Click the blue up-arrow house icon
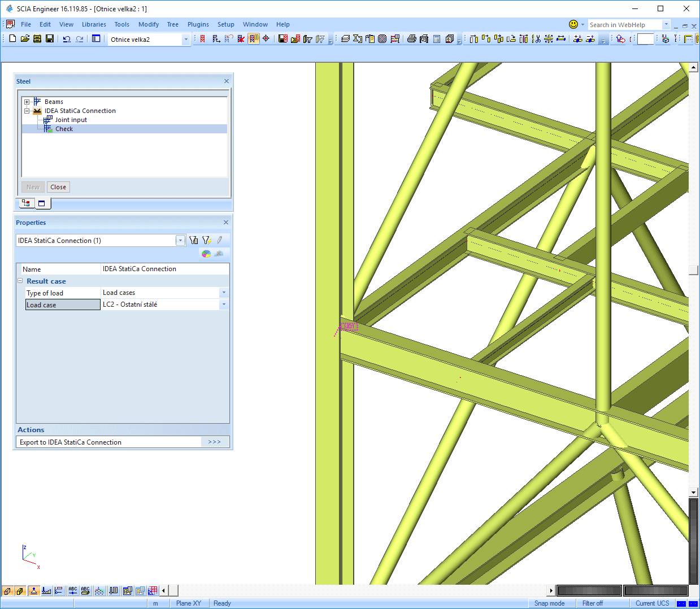The height and width of the screenshot is (609, 700). [621, 39]
